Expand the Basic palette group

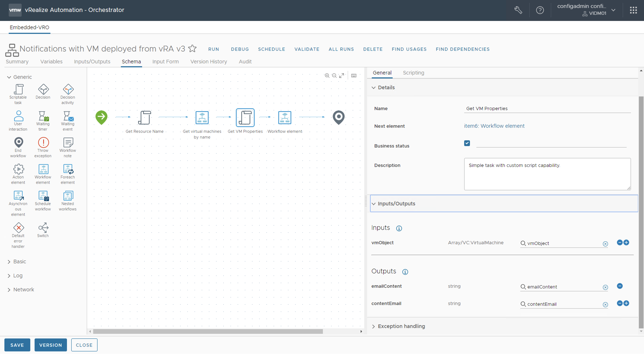tap(19, 261)
